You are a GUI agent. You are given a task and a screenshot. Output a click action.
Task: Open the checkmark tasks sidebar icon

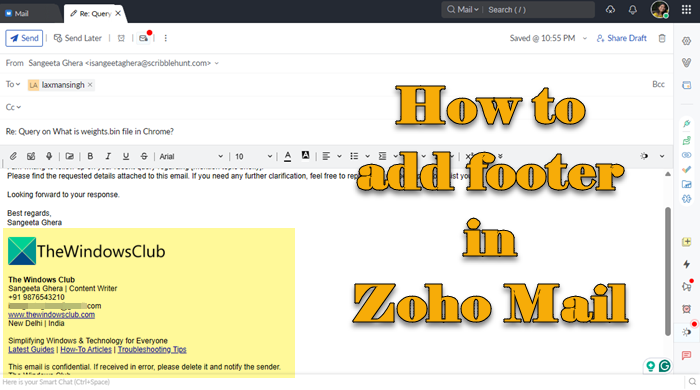(687, 169)
